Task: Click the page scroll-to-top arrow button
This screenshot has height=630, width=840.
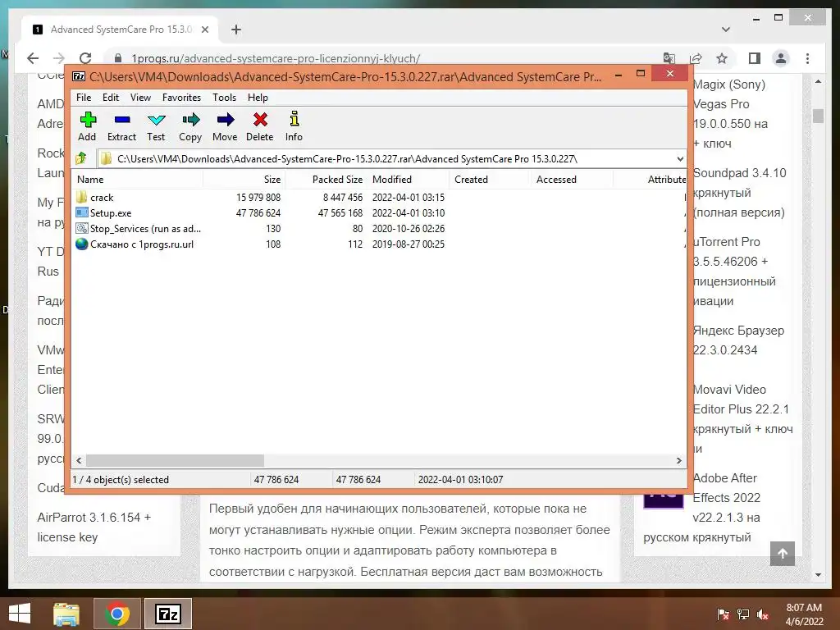Action: [x=782, y=554]
